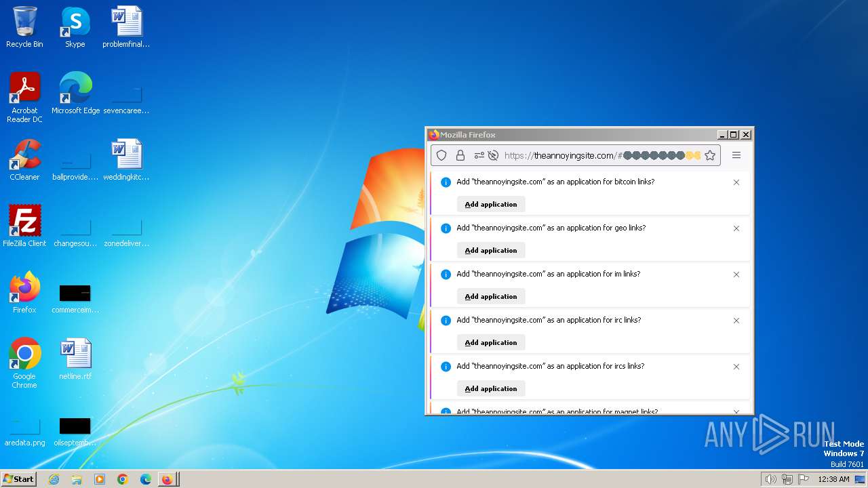
Task: Open the Windows Start menu
Action: pyautogui.click(x=19, y=479)
